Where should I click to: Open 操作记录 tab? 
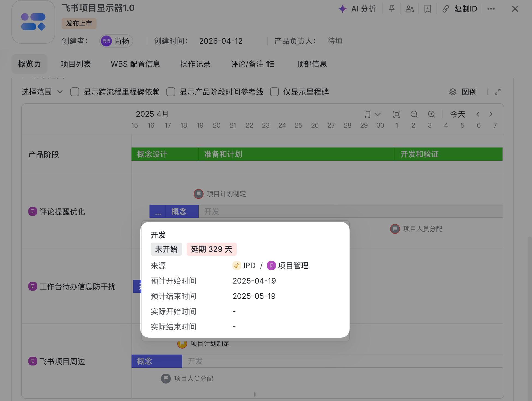point(195,64)
